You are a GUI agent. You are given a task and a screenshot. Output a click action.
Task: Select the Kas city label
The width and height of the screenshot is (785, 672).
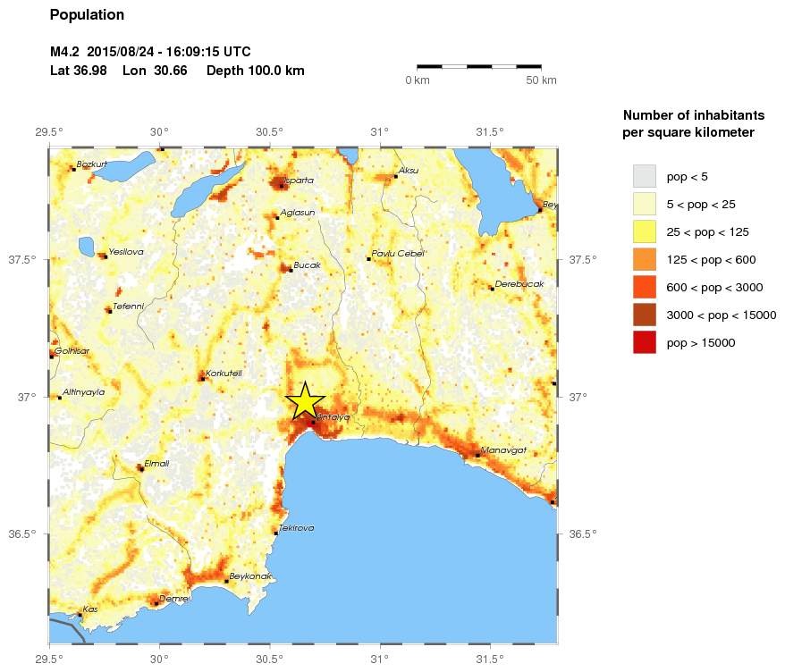click(x=90, y=609)
